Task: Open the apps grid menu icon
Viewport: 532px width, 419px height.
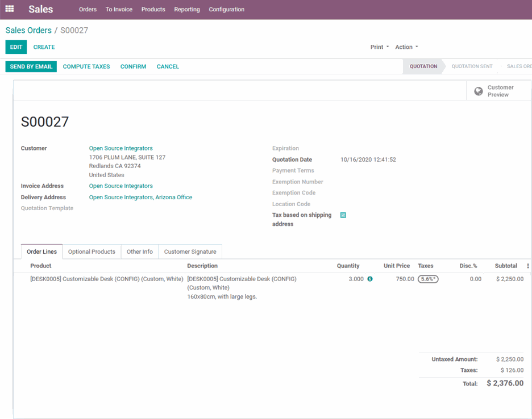Action: tap(10, 9)
